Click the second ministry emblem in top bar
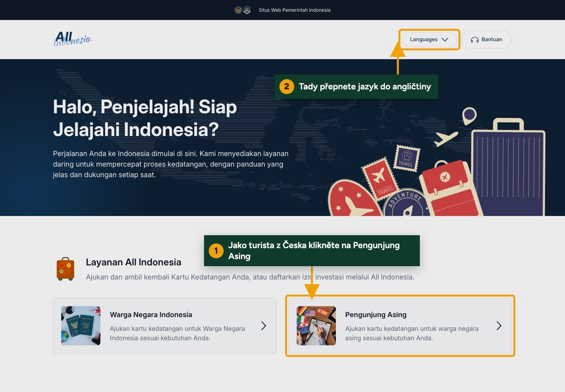Screen dimensions: 565x392 coord(247,10)
